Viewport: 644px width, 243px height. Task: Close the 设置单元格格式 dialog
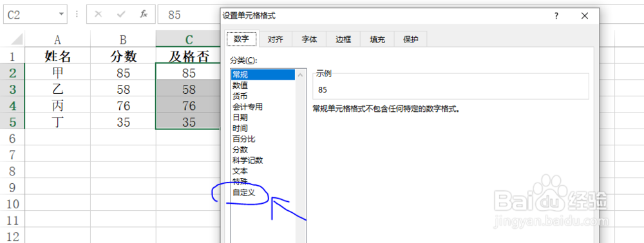tap(585, 16)
